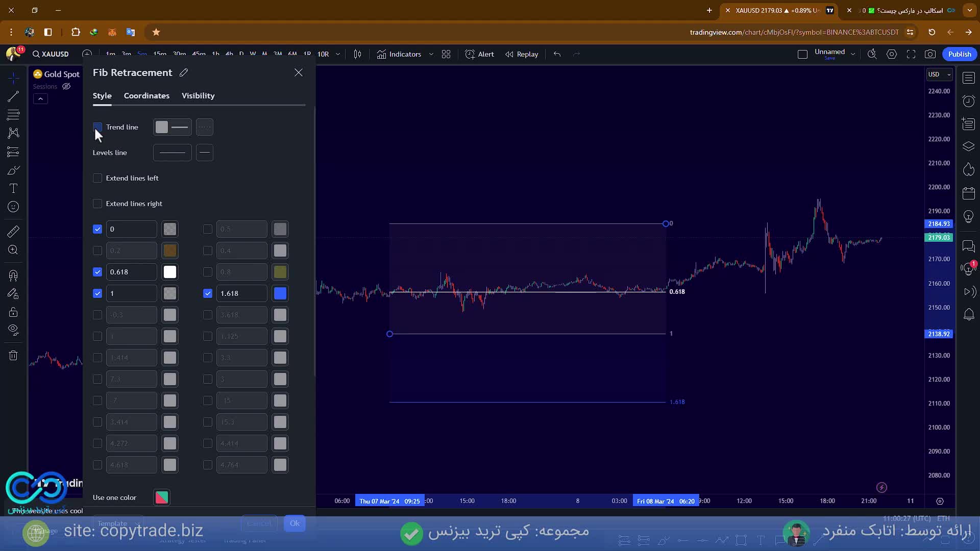Image resolution: width=980 pixels, height=551 pixels.
Task: Open the blue 1.618 level color swatch
Action: click(280, 293)
